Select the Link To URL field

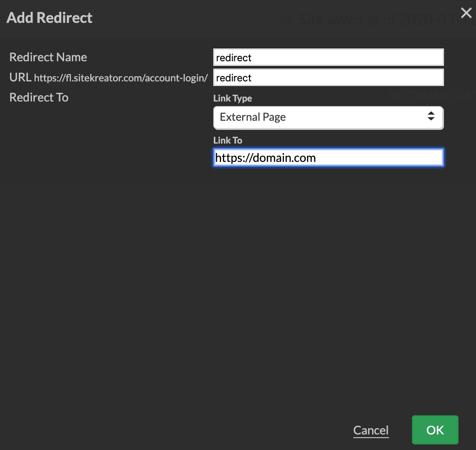tap(328, 158)
